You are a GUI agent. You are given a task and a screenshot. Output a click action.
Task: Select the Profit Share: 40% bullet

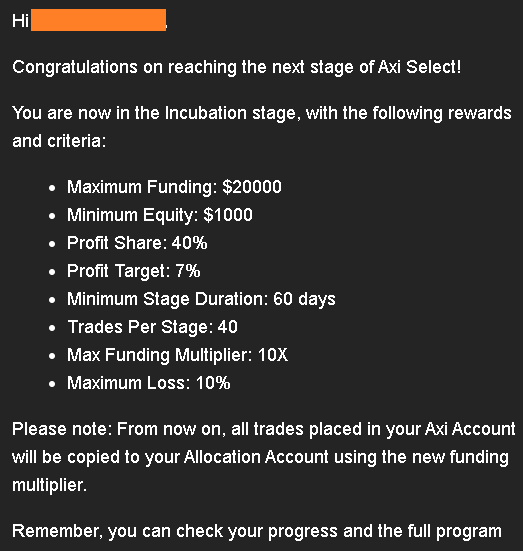pyautogui.click(x=137, y=243)
